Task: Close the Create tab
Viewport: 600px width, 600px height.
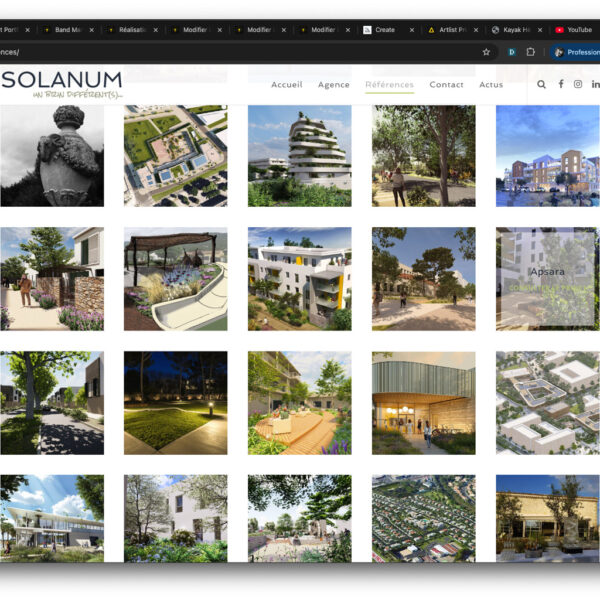Action: (412, 30)
